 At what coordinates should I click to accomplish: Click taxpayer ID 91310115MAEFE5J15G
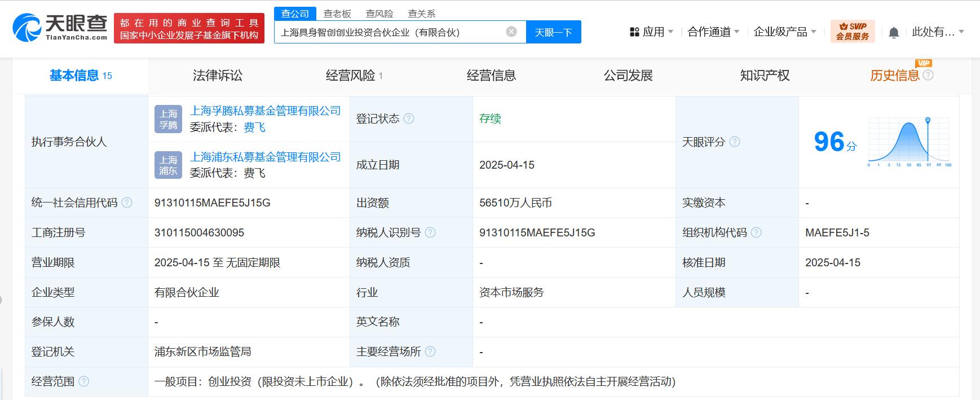tap(537, 232)
